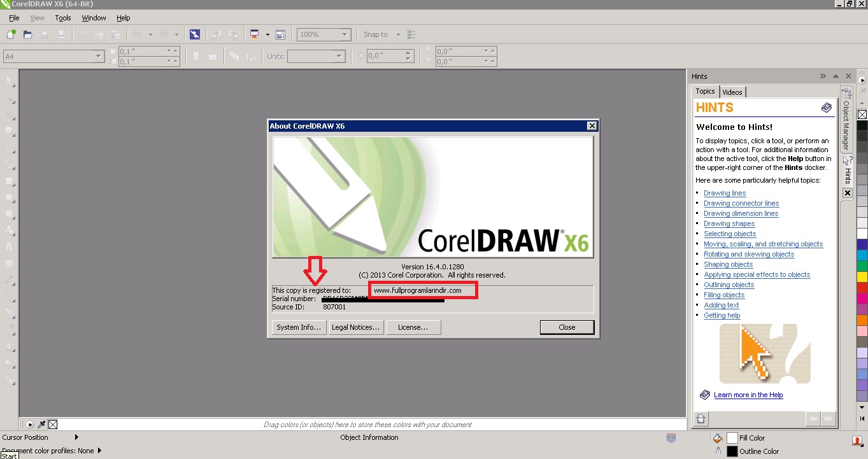868x459 pixels.
Task: Open the Welcome screen toolbar icon
Action: (281, 34)
